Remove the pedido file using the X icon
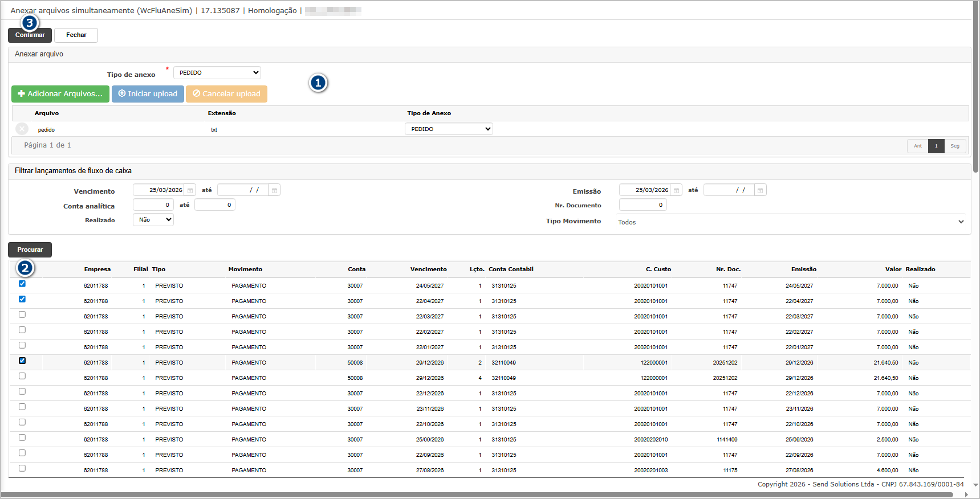The height and width of the screenshot is (499, 980). click(x=22, y=129)
